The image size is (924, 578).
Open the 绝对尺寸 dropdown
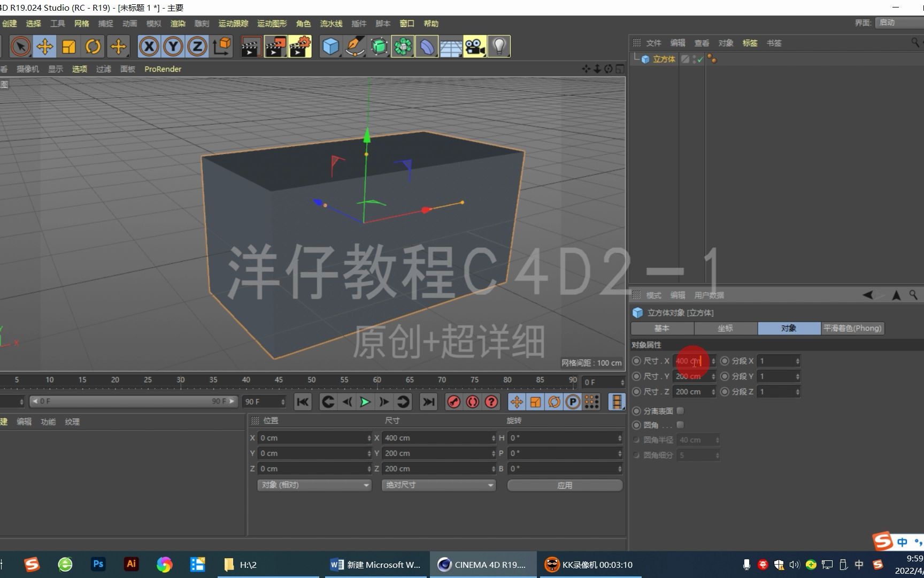438,485
